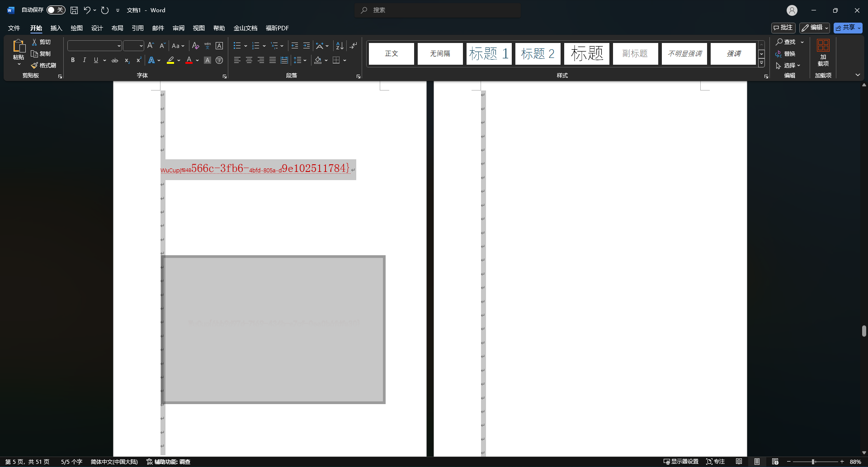Image resolution: width=868 pixels, height=467 pixels.
Task: Open the Design (设计) tab
Action: (x=97, y=28)
